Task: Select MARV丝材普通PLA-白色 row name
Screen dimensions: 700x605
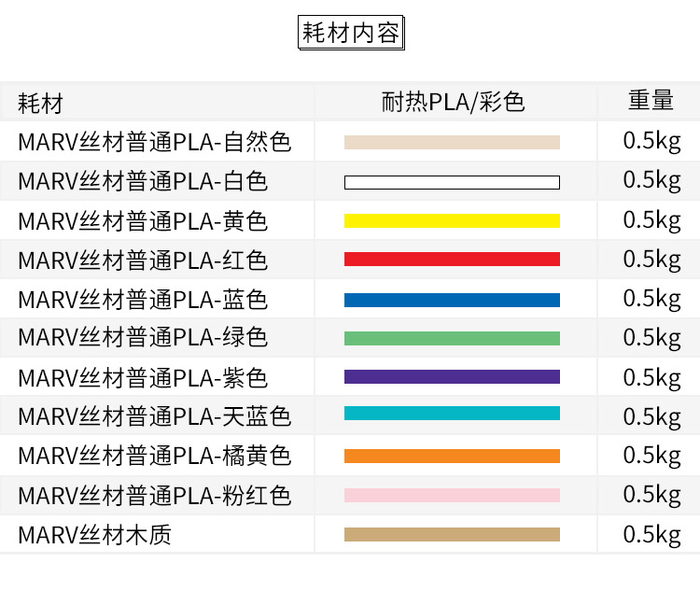Action: point(143,182)
